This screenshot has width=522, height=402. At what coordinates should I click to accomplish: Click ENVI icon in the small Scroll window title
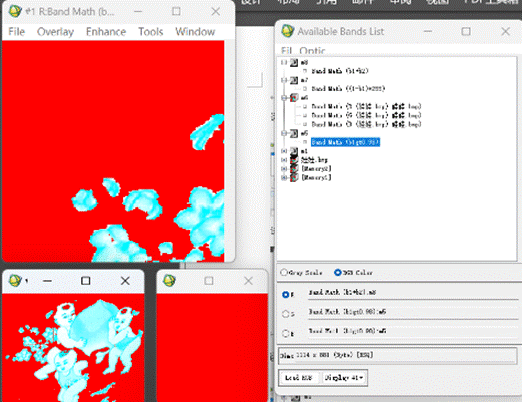15,281
